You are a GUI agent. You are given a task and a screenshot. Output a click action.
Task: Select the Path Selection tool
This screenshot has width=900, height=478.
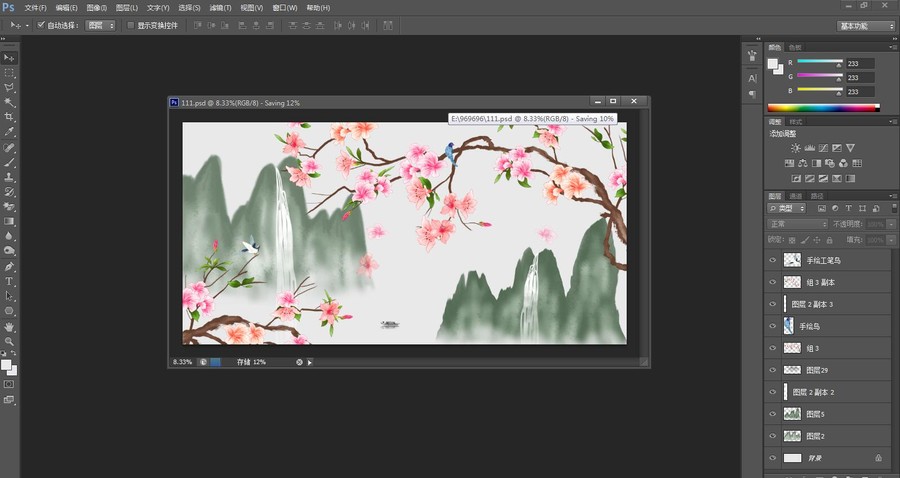9,296
